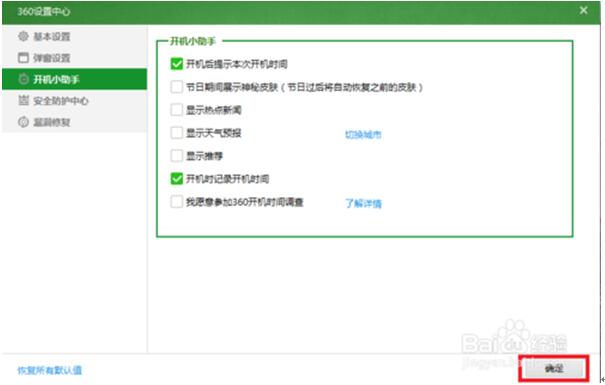Open the 了解详情 link

tap(363, 203)
